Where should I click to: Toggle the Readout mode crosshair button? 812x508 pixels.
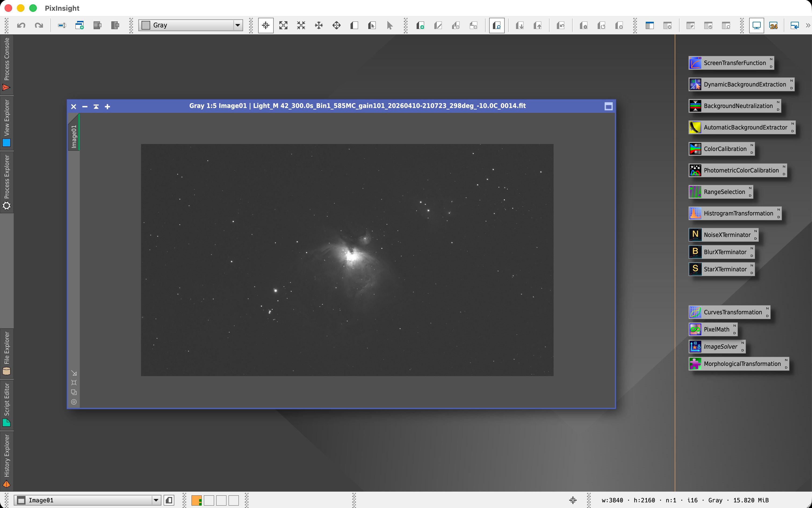pyautogui.click(x=266, y=26)
